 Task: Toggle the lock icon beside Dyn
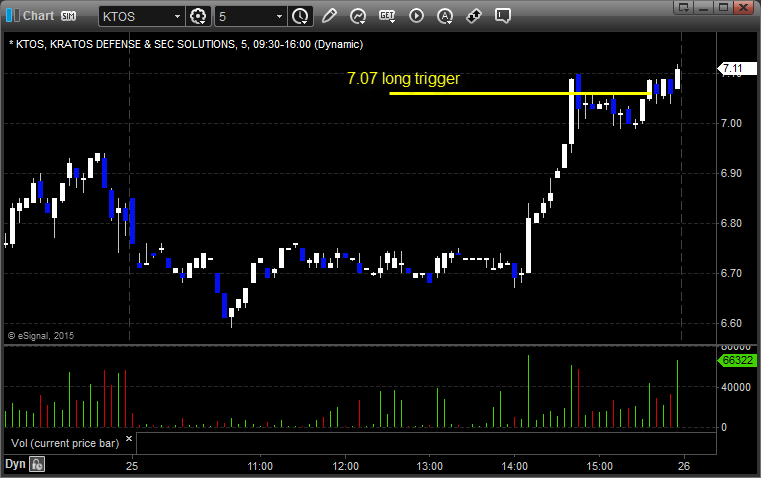[x=37, y=464]
